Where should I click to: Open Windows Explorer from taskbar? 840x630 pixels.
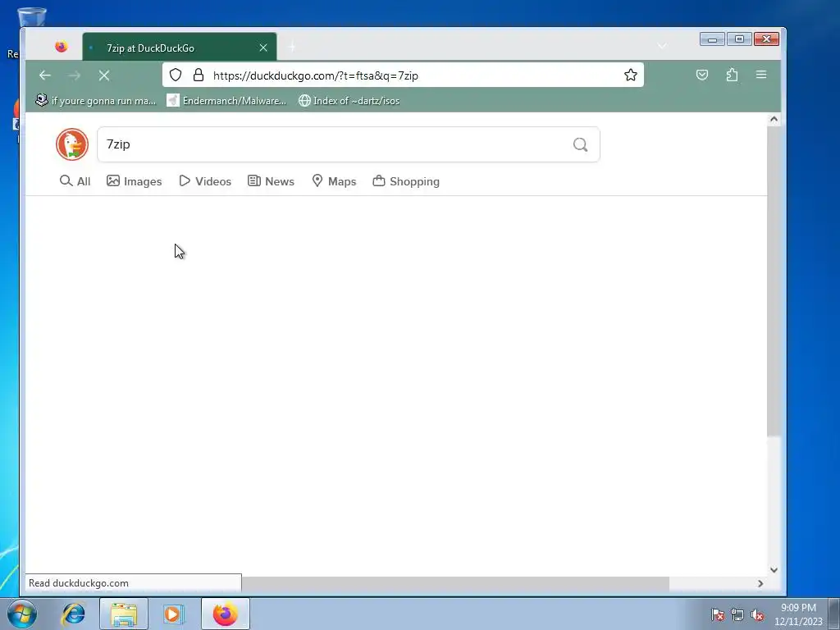(x=124, y=614)
